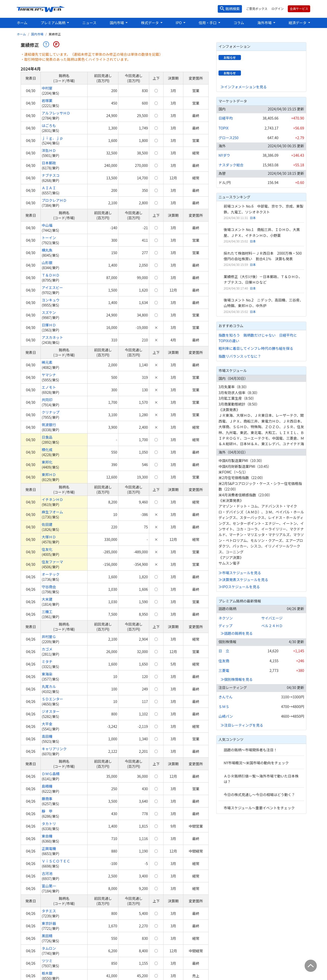The image size is (327, 980).
Task: Open サイバーエージ in 話題の銘柄
Action: tap(272, 618)
